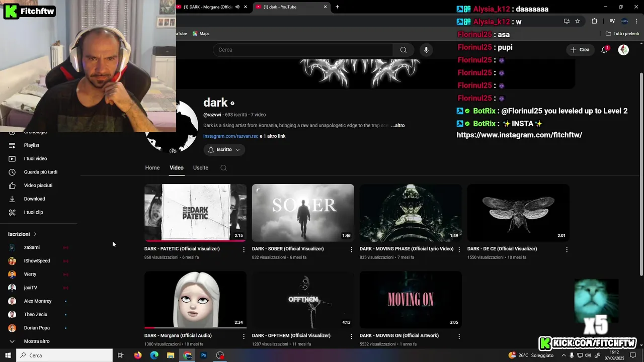The height and width of the screenshot is (362, 644).
Task: Switch to the Uscite channel tab
Action: click(x=201, y=168)
